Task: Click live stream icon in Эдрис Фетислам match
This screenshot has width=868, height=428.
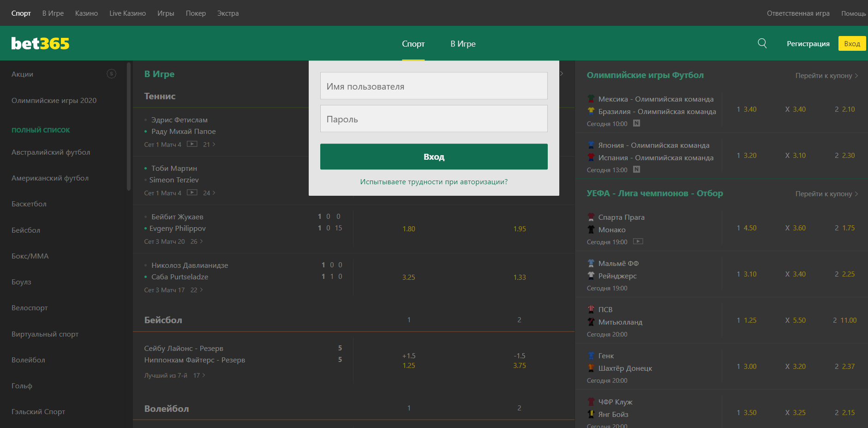Action: click(192, 144)
